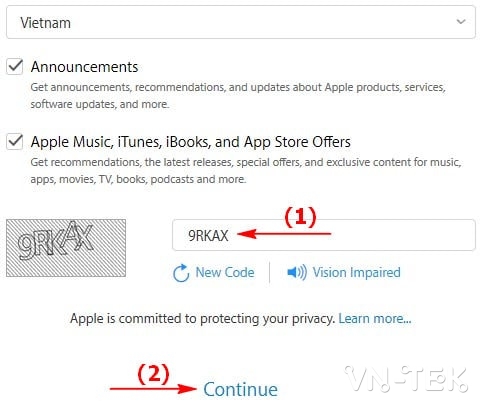Open the Vietnam country dropdown
The height and width of the screenshot is (404, 480).
click(x=241, y=22)
